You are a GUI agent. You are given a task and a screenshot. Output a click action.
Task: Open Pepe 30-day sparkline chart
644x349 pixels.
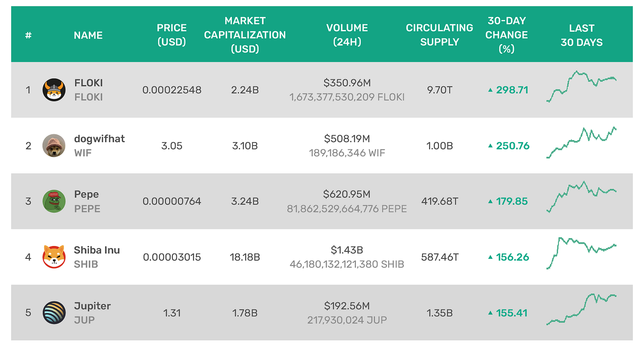point(581,197)
